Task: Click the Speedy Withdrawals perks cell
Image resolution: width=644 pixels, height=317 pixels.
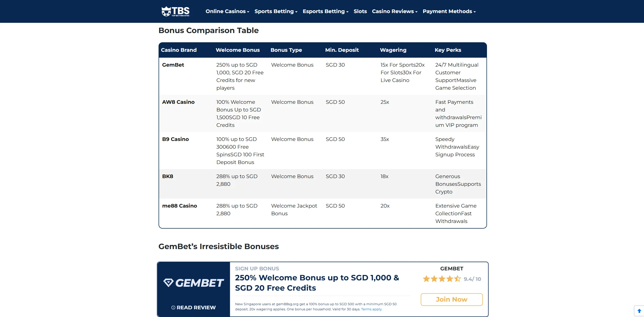Action: click(x=457, y=147)
